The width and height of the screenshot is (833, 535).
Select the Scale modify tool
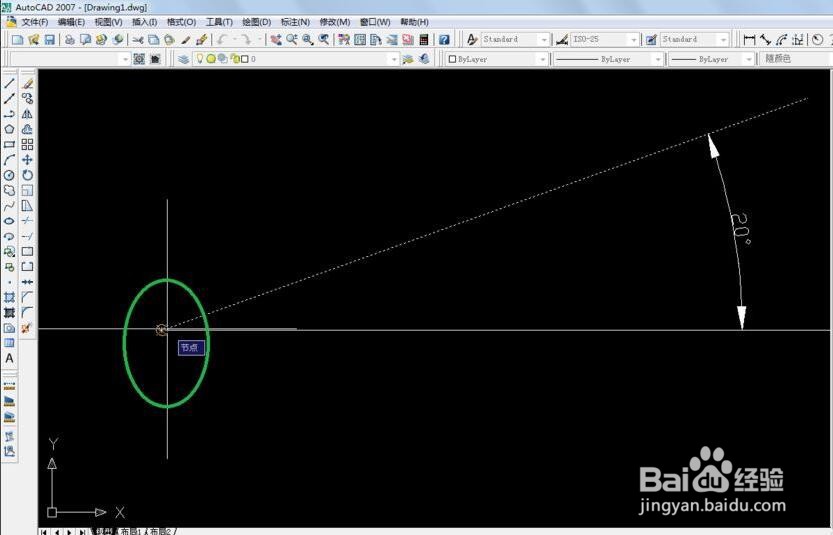pyautogui.click(x=28, y=190)
